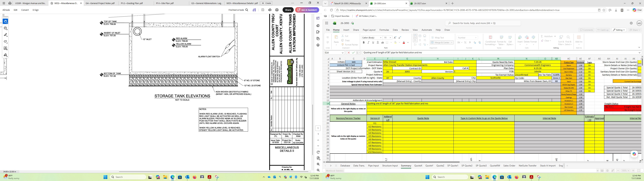Refresh the Edge browser page
The width and height of the screenshot is (644, 181).
pos(331,10)
